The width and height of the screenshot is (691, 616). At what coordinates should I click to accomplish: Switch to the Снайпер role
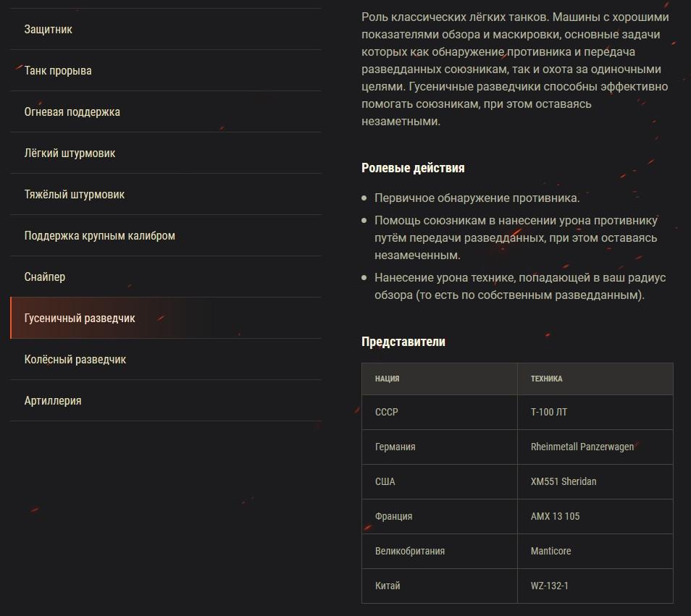point(45,277)
